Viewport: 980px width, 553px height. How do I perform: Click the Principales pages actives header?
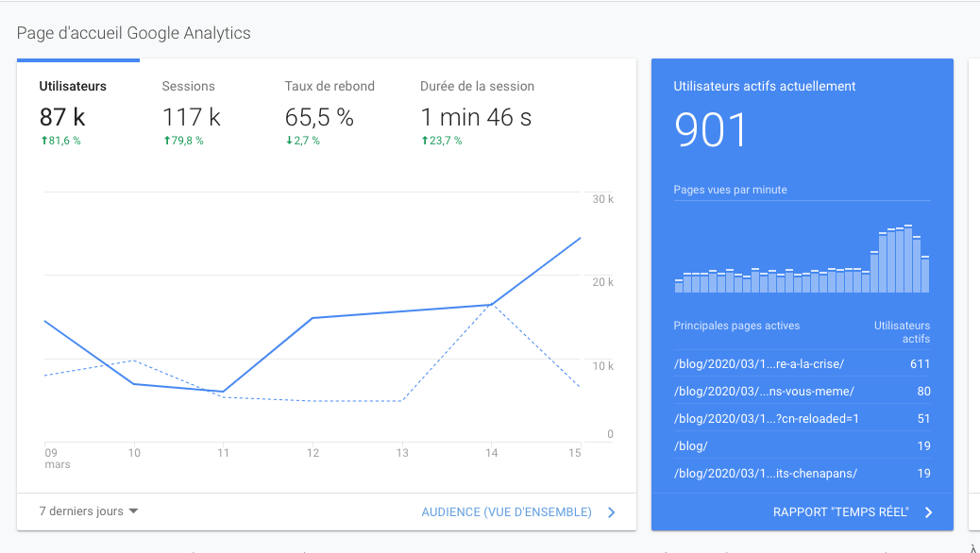736,326
